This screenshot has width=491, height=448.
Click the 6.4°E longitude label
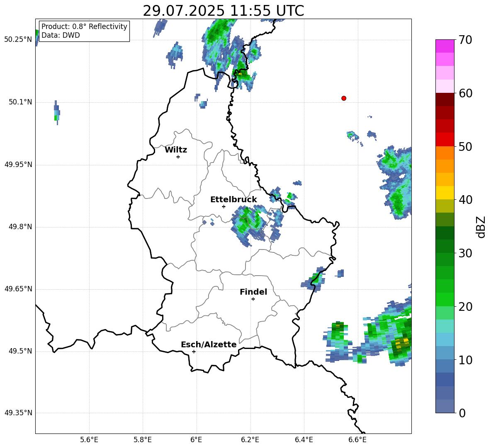click(304, 440)
